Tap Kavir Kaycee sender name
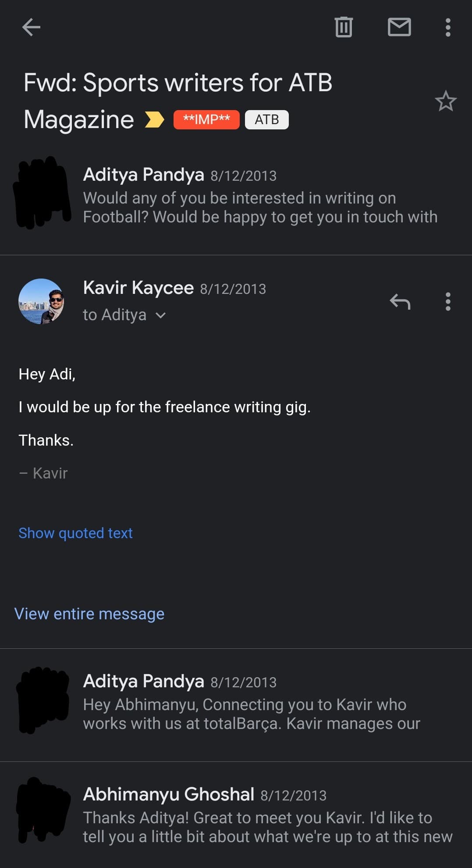Image resolution: width=472 pixels, height=868 pixels. [x=138, y=288]
